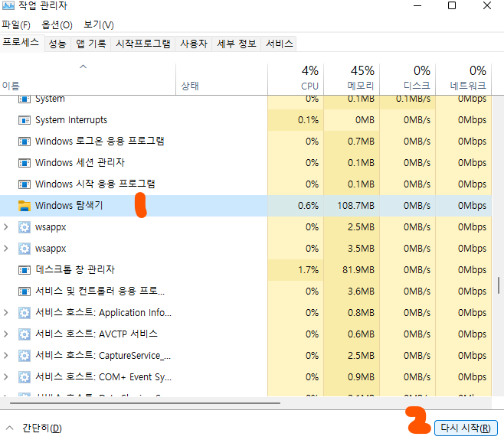This screenshot has height=443, width=504.
Task: Select the System Interrupts row name
Action: 71,120
